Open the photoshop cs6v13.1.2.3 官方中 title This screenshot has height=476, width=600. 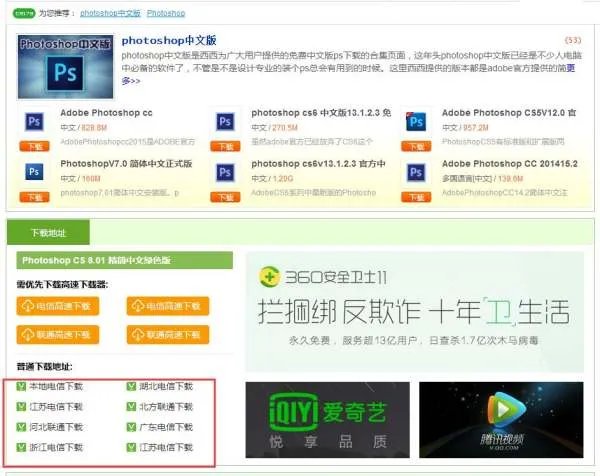coord(318,164)
